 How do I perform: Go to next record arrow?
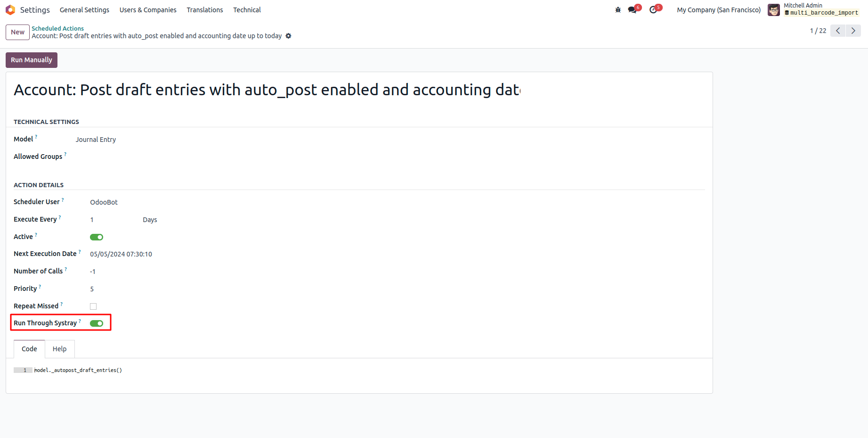point(853,31)
